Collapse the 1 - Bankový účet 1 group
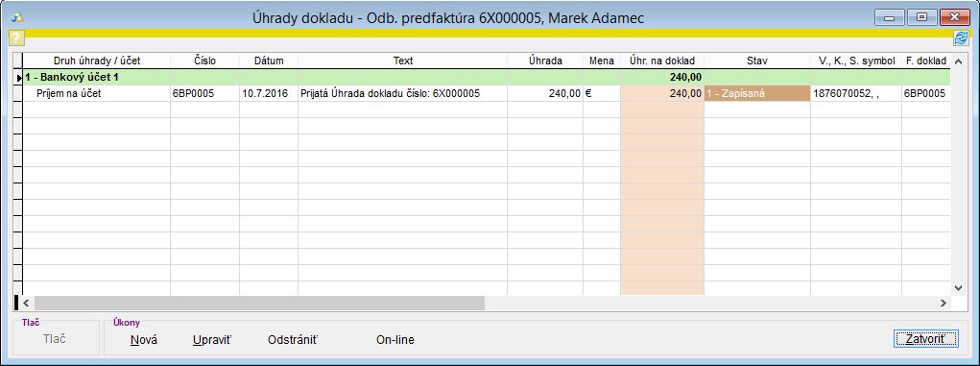Viewport: 980px width, 366px height. pyautogui.click(x=72, y=78)
